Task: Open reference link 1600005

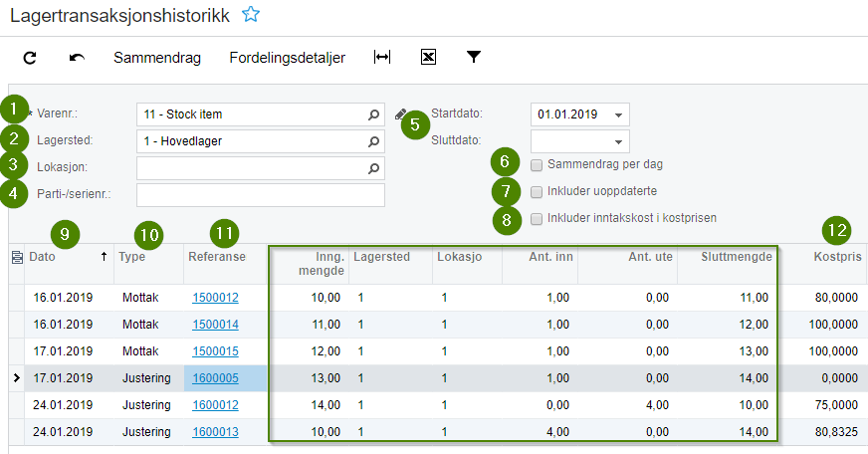Action: point(215,378)
